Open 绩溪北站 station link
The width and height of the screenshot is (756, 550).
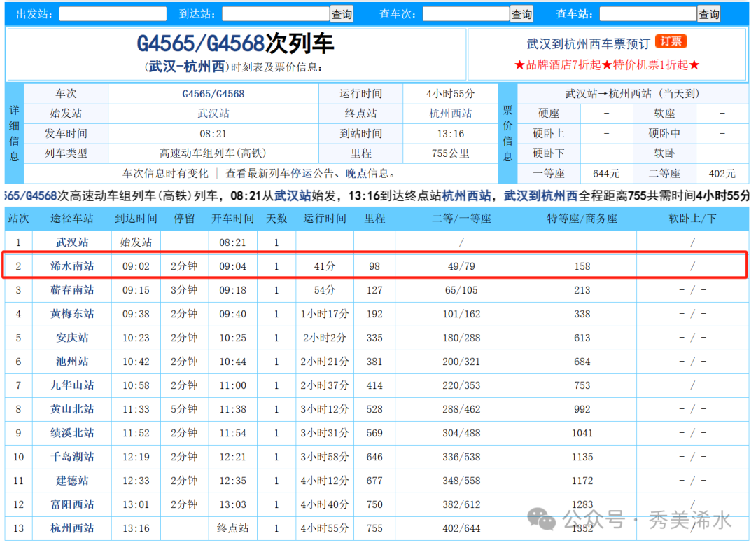(72, 433)
